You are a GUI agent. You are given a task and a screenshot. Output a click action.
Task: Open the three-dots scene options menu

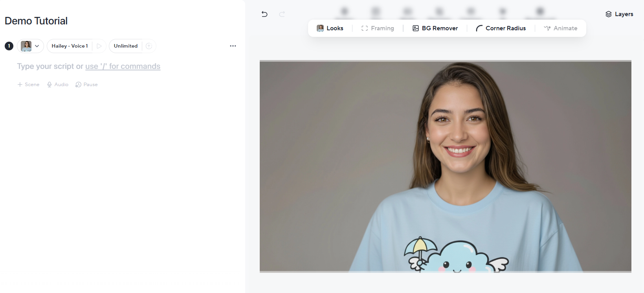[233, 46]
